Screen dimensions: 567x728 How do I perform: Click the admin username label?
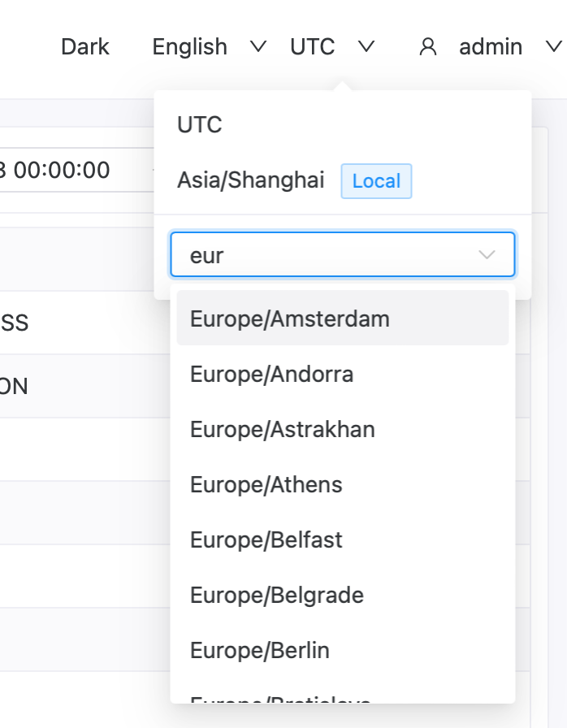[491, 47]
